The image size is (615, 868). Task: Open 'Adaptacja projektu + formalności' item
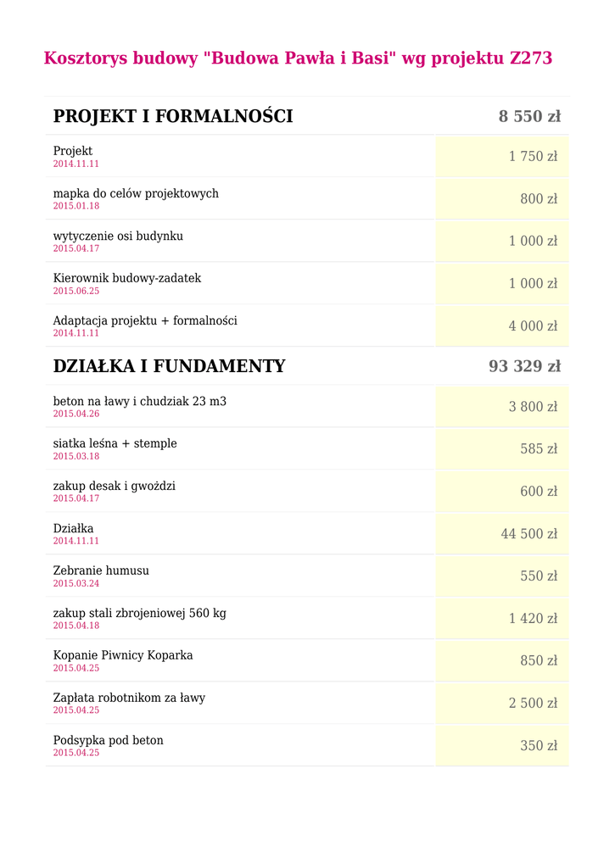point(145,320)
